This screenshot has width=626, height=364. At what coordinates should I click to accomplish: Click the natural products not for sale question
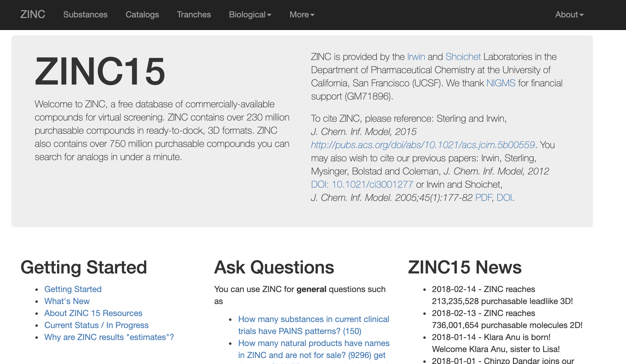(314, 349)
